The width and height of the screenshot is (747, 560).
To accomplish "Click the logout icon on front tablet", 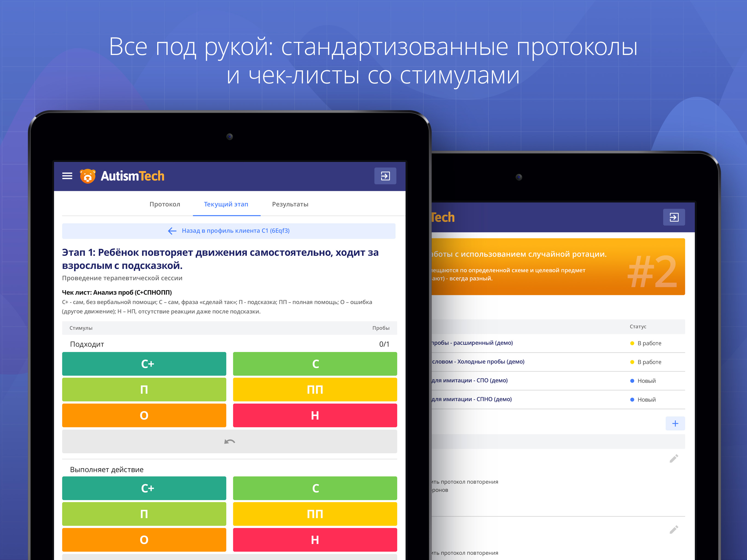I will point(385,176).
